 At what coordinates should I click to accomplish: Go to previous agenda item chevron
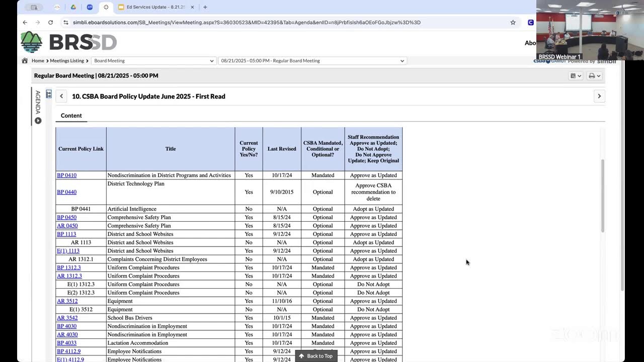pyautogui.click(x=61, y=96)
